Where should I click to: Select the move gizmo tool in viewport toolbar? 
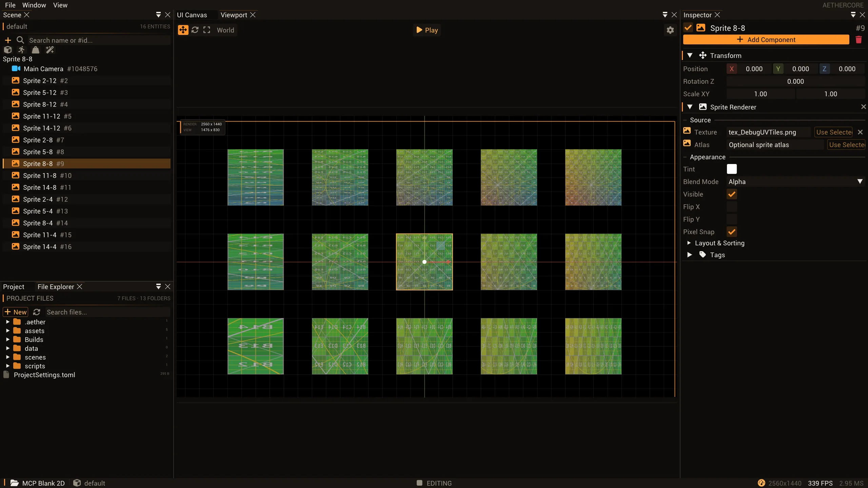tap(183, 30)
